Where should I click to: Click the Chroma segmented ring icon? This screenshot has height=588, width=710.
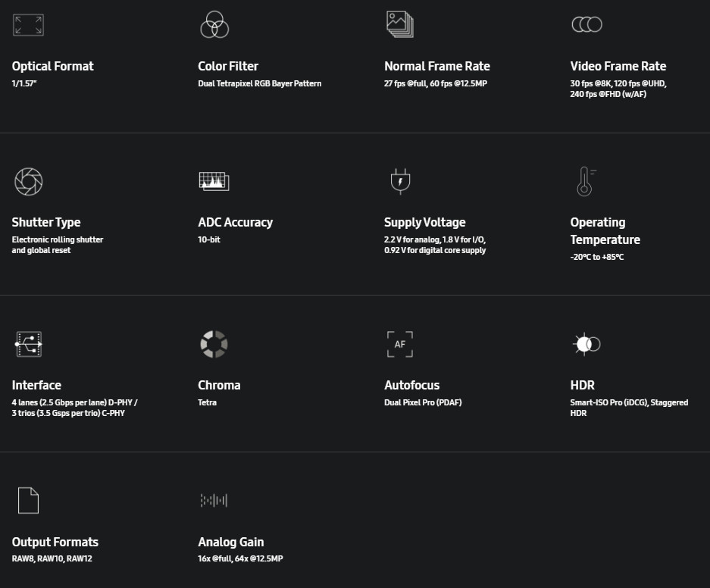click(214, 344)
